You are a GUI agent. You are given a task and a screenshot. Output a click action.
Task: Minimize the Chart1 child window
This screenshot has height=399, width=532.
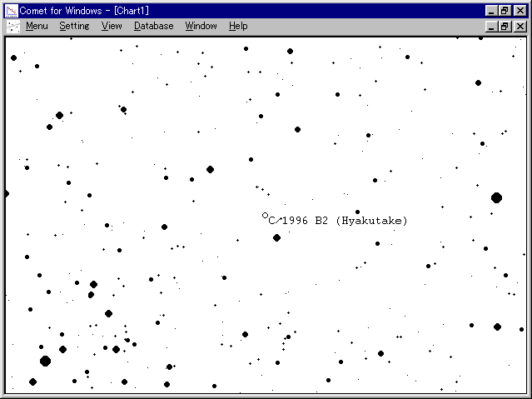point(492,26)
